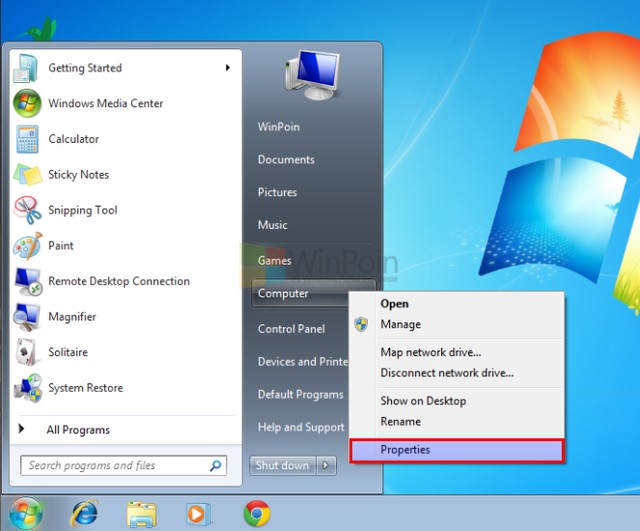Click Properties in the context menu
The image size is (640, 531).
click(x=457, y=450)
